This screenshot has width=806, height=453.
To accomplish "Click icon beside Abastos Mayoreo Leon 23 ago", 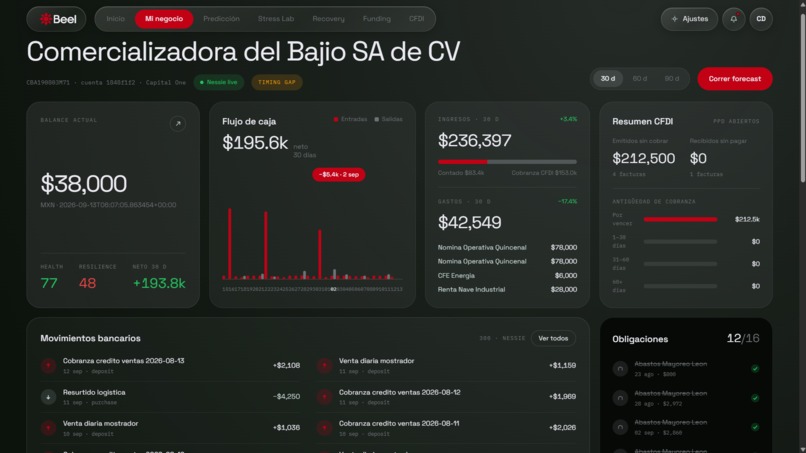I will 620,369.
